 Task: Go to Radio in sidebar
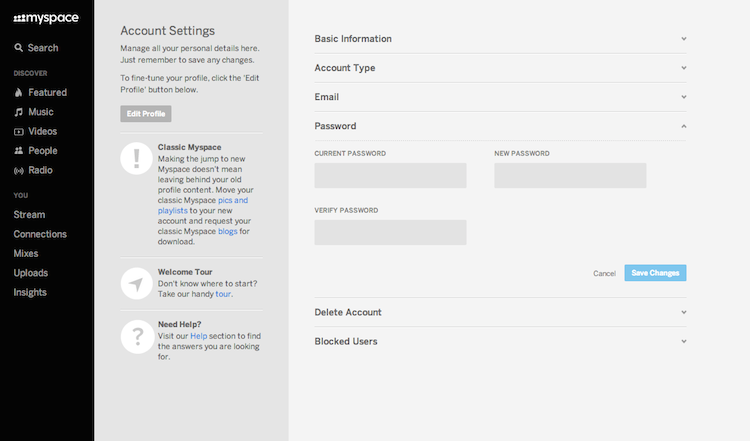point(40,170)
